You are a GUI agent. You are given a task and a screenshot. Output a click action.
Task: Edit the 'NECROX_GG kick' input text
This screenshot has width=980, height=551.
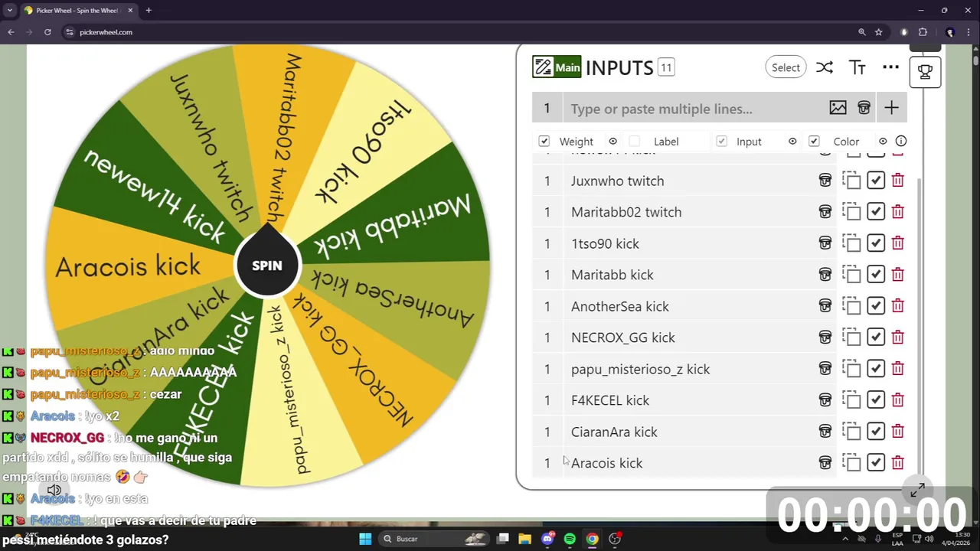point(623,337)
